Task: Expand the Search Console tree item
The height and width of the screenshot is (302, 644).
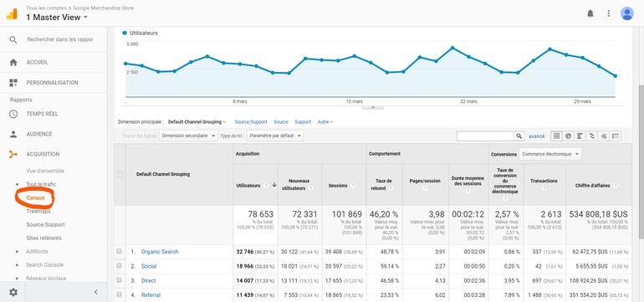Action: tap(18, 265)
